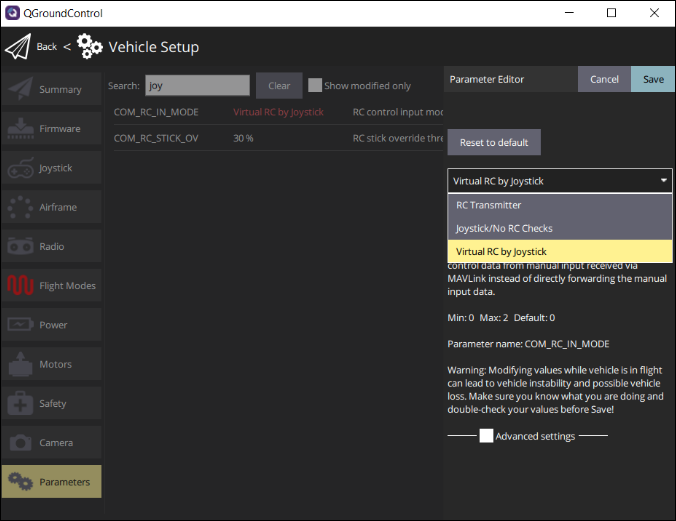Click the Save button
Image resolution: width=676 pixels, height=521 pixels.
pos(653,79)
